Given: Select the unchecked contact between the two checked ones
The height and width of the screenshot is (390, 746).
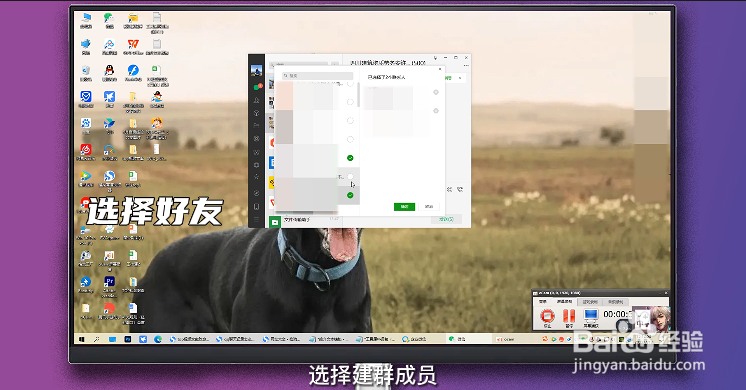Looking at the screenshot, I should coord(350,176).
